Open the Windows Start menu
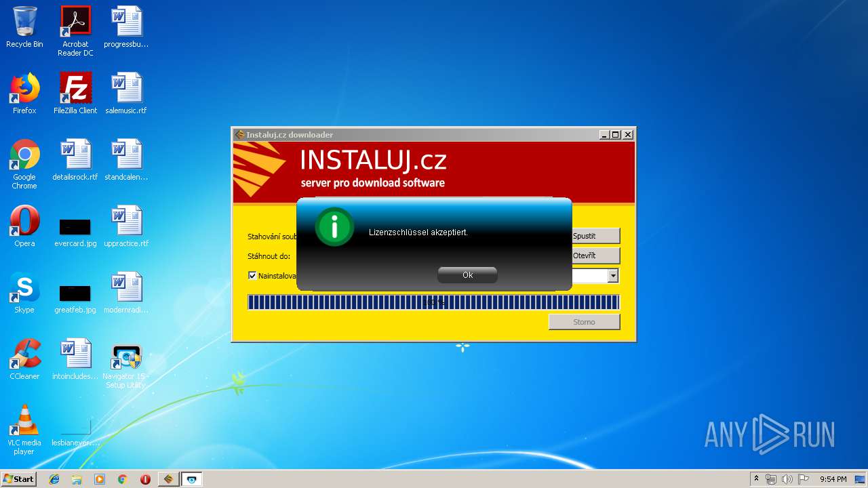 19,479
